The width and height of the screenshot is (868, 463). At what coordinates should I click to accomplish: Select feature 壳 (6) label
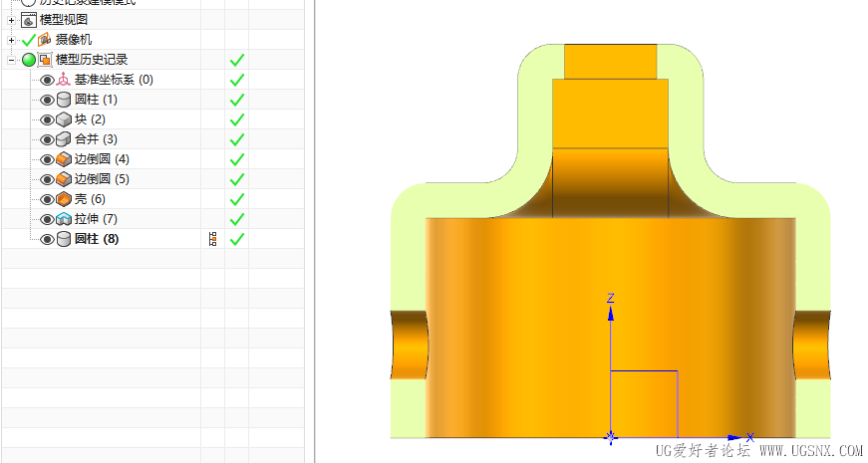(x=90, y=199)
